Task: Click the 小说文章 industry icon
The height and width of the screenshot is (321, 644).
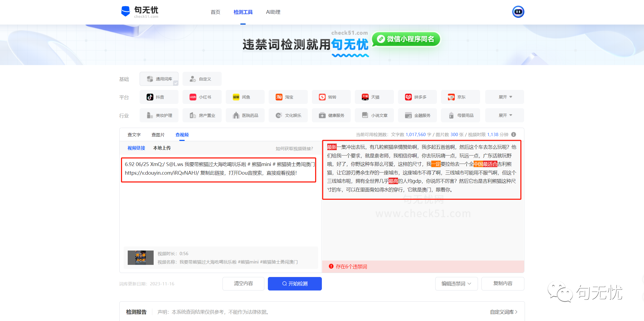Action: 365,115
